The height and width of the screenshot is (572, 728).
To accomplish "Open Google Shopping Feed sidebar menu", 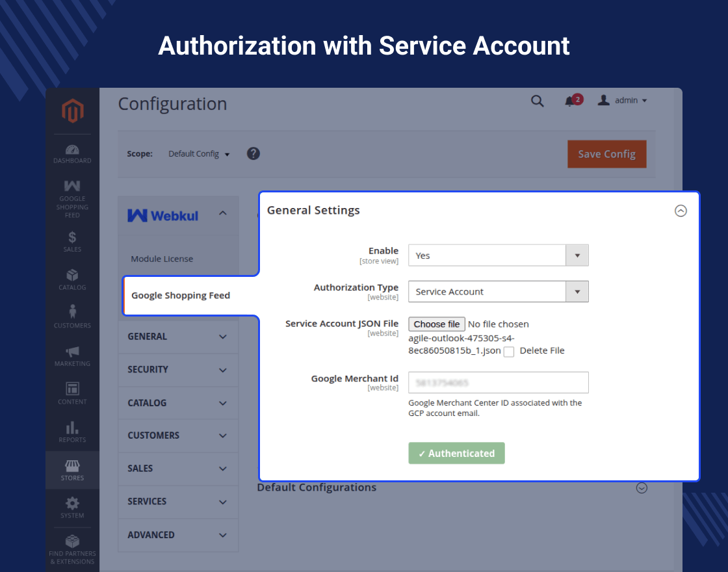I will 72,199.
